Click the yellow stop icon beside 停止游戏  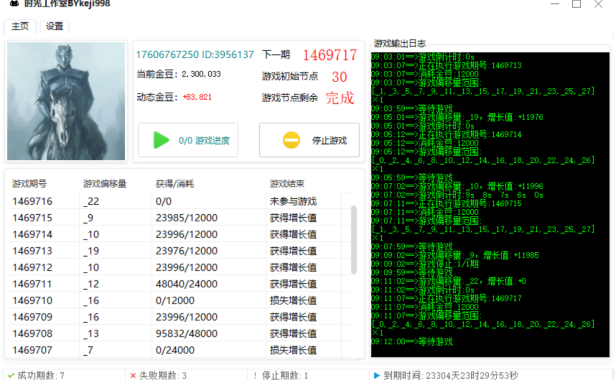pyautogui.click(x=291, y=140)
